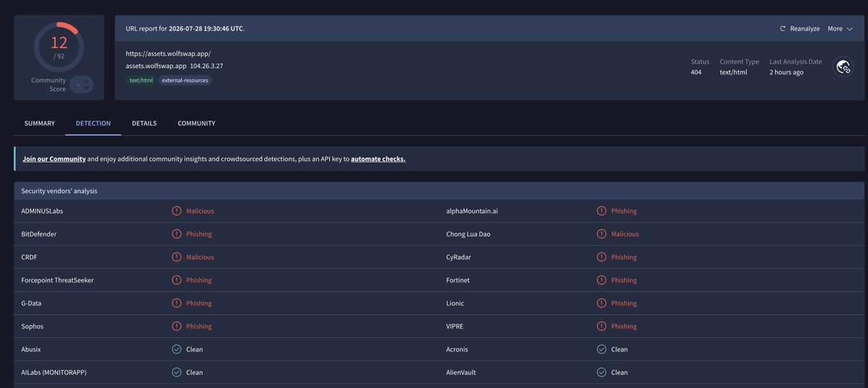Click the Fortinet vendor name
Viewport: 868px width, 388px height.
[x=459, y=280]
